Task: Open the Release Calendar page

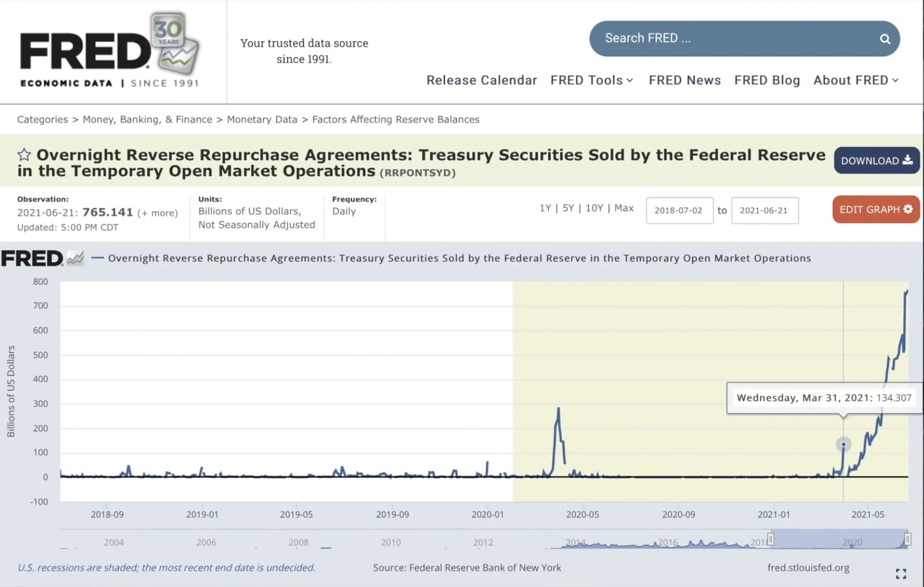Action: 481,80
